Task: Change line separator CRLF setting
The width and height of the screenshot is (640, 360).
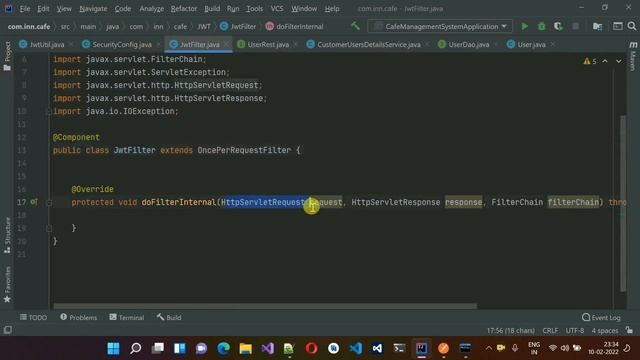Action: [550, 330]
